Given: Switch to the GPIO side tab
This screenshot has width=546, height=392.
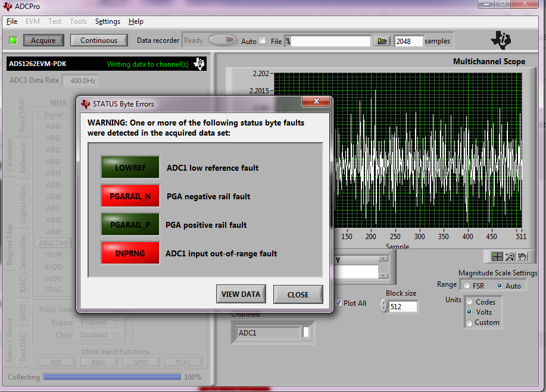Looking at the screenshot, I should click(x=23, y=312).
